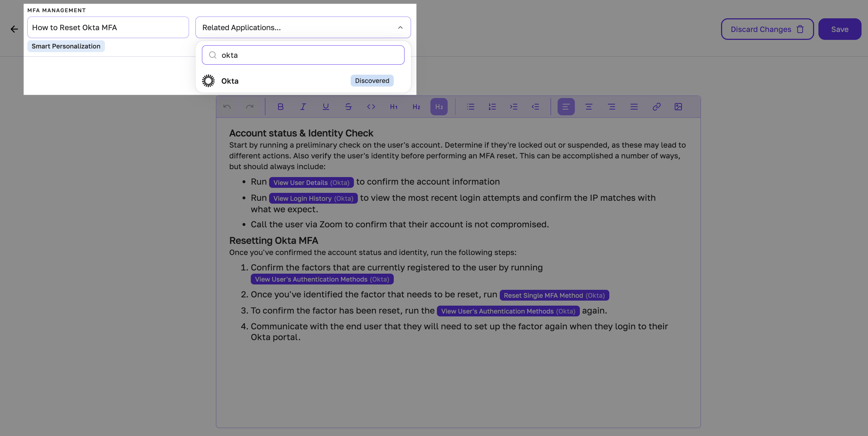The height and width of the screenshot is (436, 868).
Task: Click Discard Changes
Action: [x=766, y=29]
